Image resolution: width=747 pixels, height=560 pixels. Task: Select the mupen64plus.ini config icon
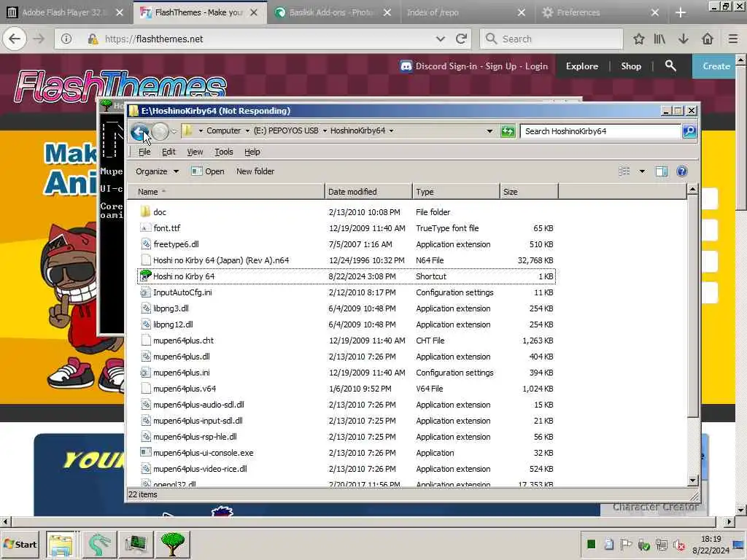[146, 373]
